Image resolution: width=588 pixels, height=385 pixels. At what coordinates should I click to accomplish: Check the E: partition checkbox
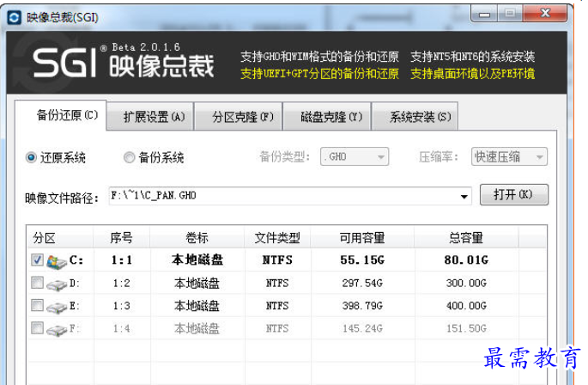pos(37,305)
